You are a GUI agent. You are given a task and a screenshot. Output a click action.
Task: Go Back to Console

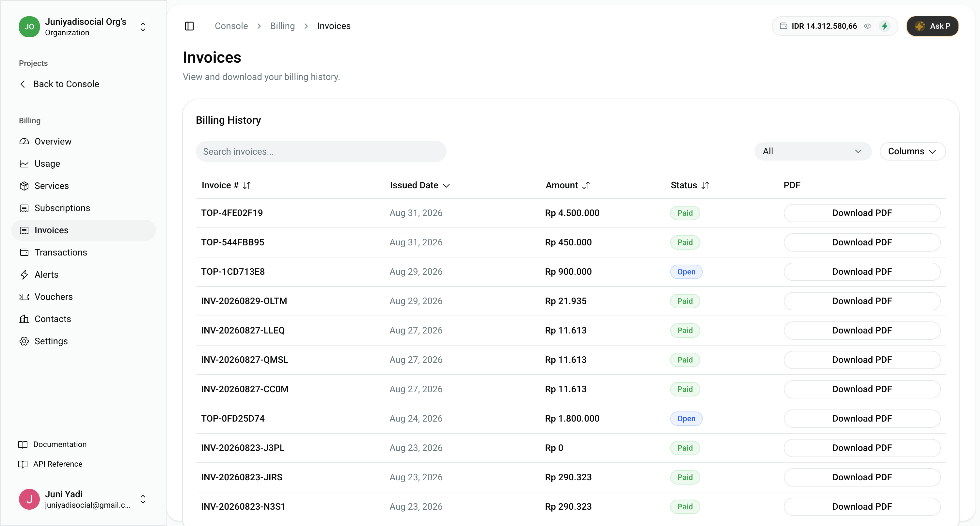pos(59,84)
